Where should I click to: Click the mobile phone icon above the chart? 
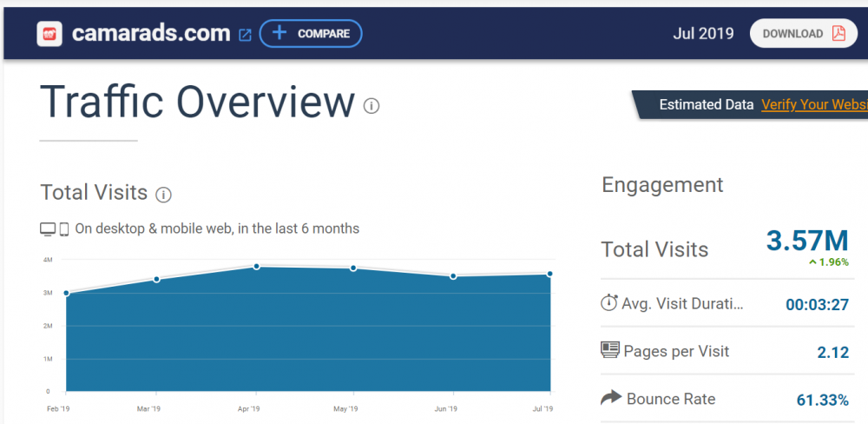click(64, 229)
